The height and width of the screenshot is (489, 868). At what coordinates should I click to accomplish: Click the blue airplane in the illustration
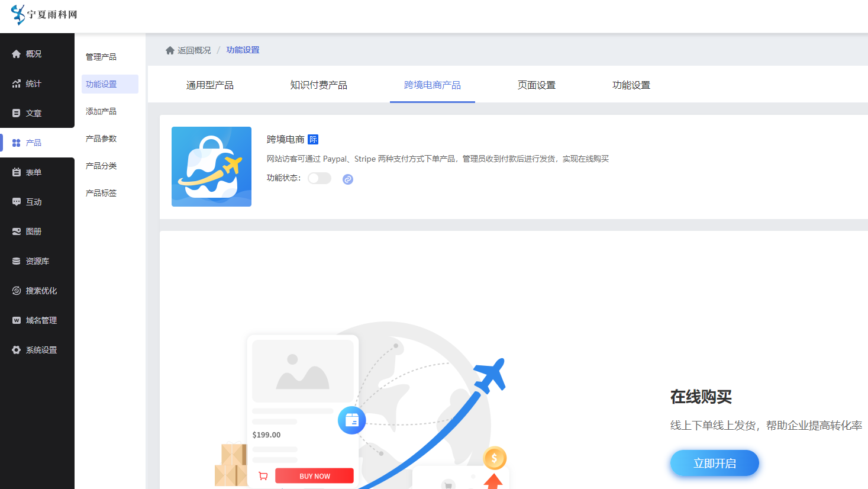491,375
